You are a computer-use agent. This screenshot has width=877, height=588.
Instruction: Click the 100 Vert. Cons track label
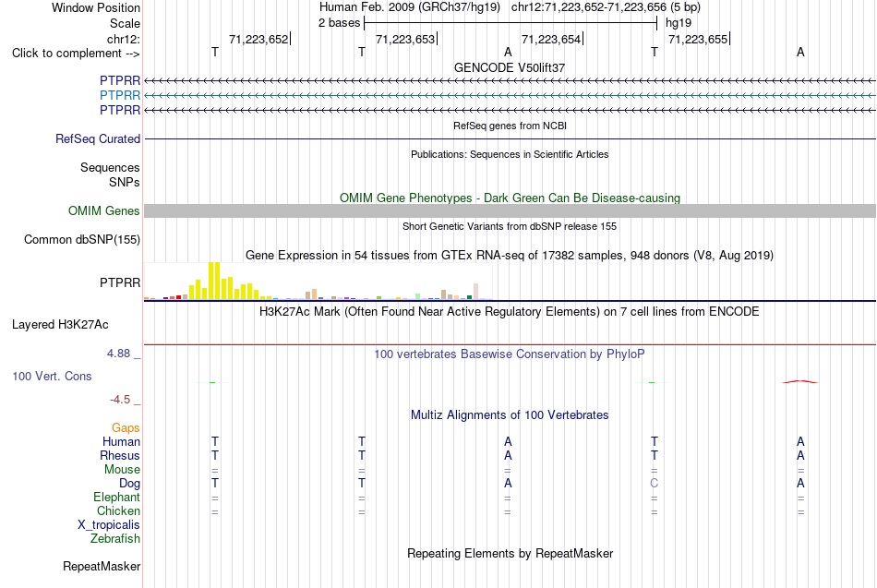tap(52, 376)
